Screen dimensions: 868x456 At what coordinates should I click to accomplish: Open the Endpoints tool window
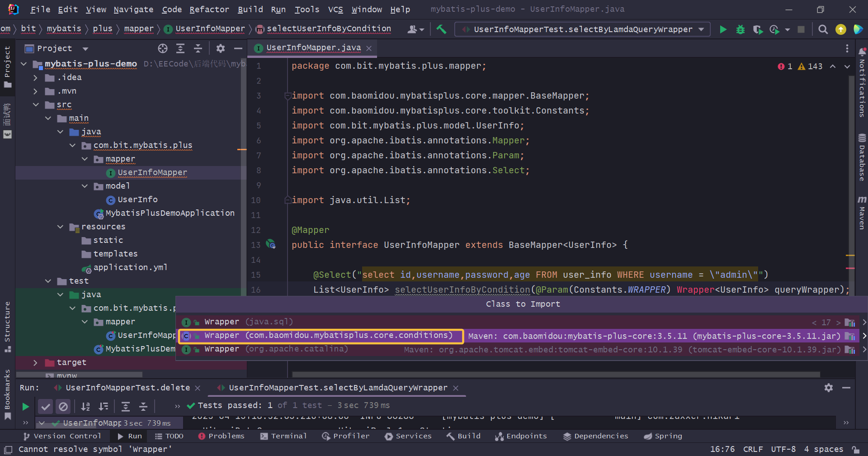click(x=521, y=436)
